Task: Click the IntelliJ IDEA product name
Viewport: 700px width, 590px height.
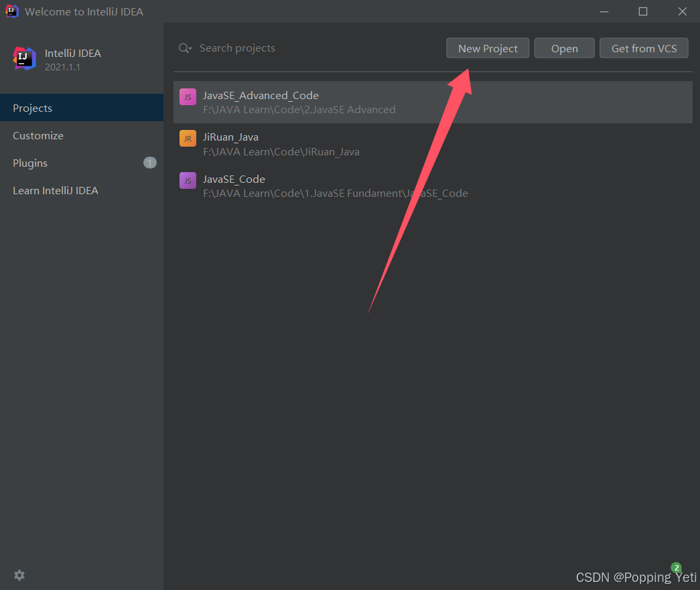Action: (73, 53)
